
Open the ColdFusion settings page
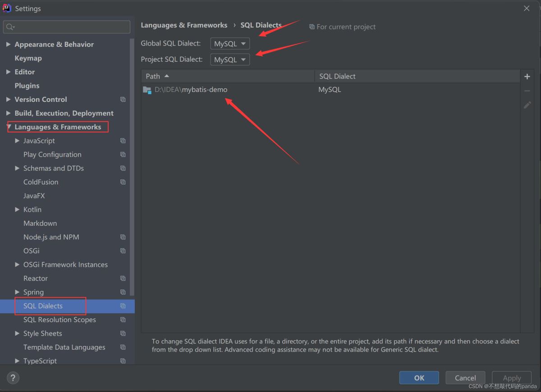[41, 182]
